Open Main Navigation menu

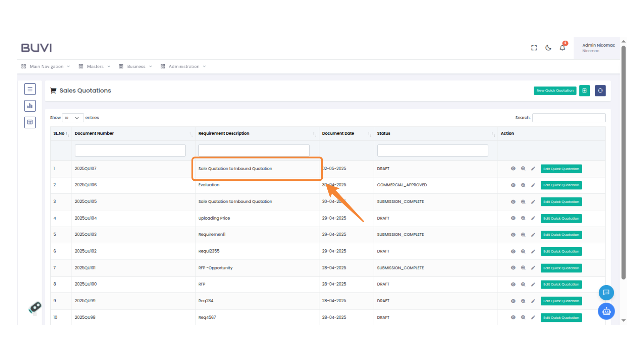pyautogui.click(x=46, y=66)
